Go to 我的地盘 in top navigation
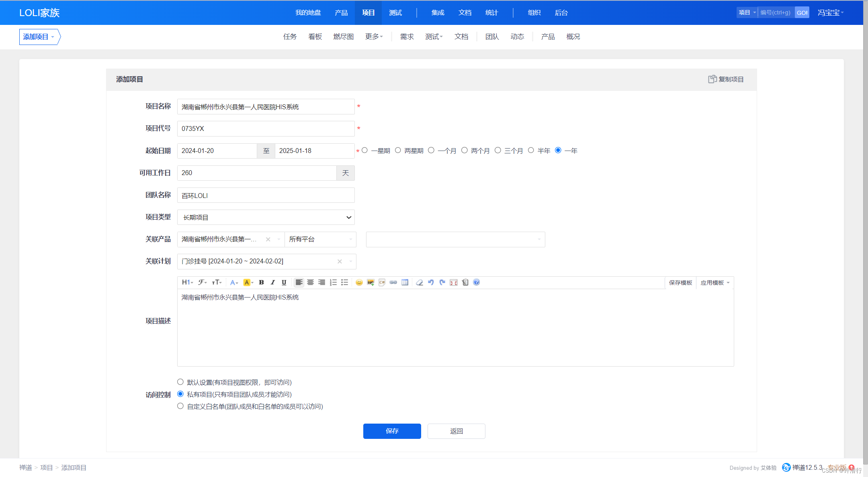 308,12
